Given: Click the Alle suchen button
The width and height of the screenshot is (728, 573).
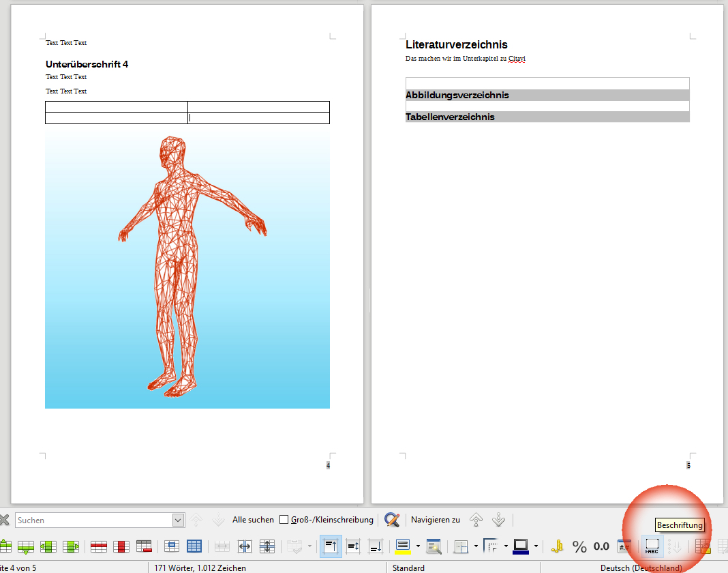Looking at the screenshot, I should pyautogui.click(x=253, y=520).
